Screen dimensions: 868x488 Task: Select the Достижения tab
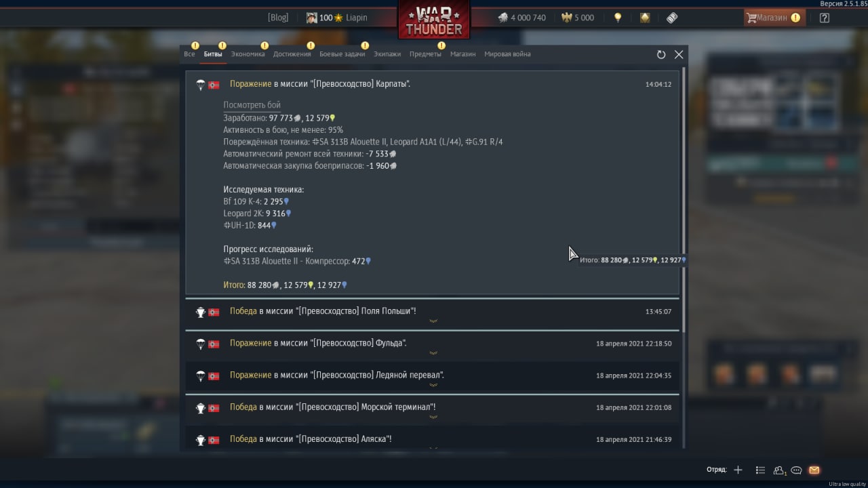pyautogui.click(x=292, y=54)
